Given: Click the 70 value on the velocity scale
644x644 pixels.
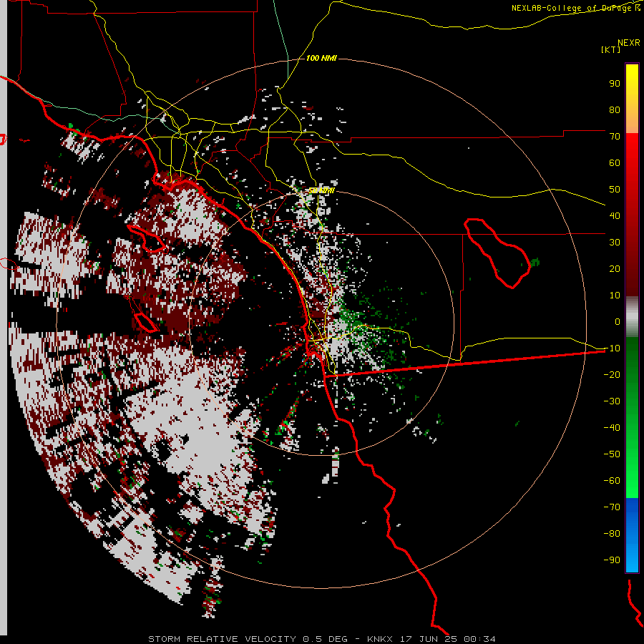Looking at the screenshot, I should pyautogui.click(x=615, y=137).
